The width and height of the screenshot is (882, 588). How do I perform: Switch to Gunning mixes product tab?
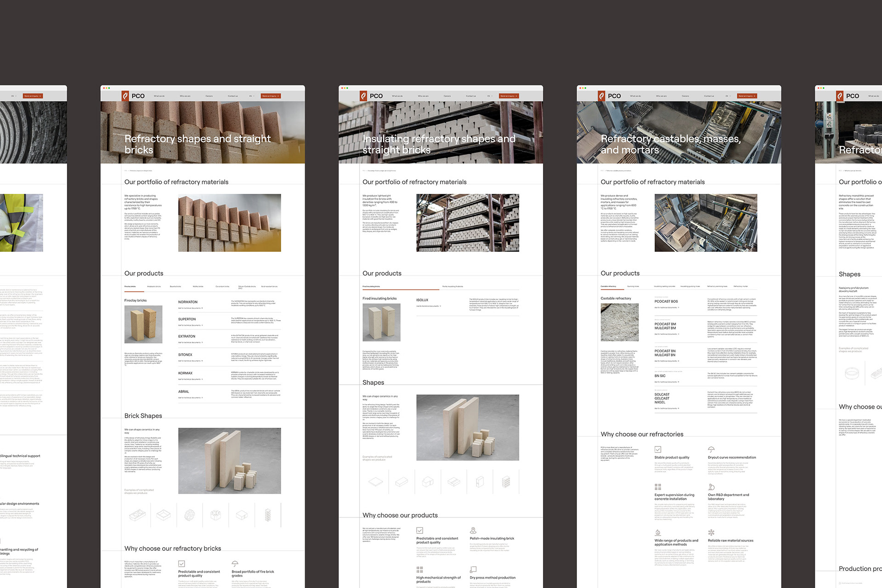[633, 287]
